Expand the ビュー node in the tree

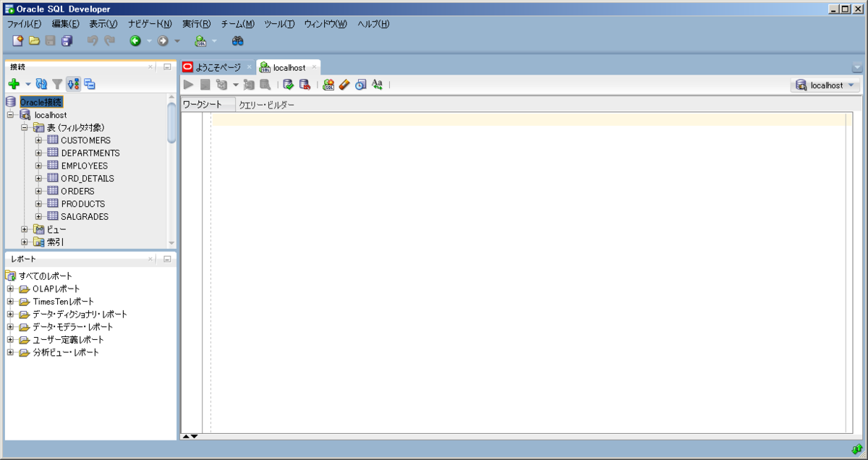coord(25,229)
